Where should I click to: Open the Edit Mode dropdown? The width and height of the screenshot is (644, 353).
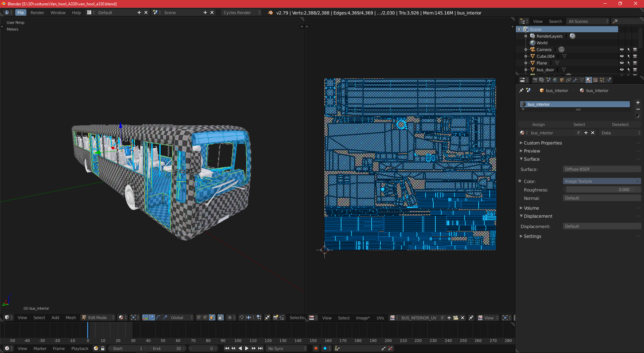(x=98, y=318)
